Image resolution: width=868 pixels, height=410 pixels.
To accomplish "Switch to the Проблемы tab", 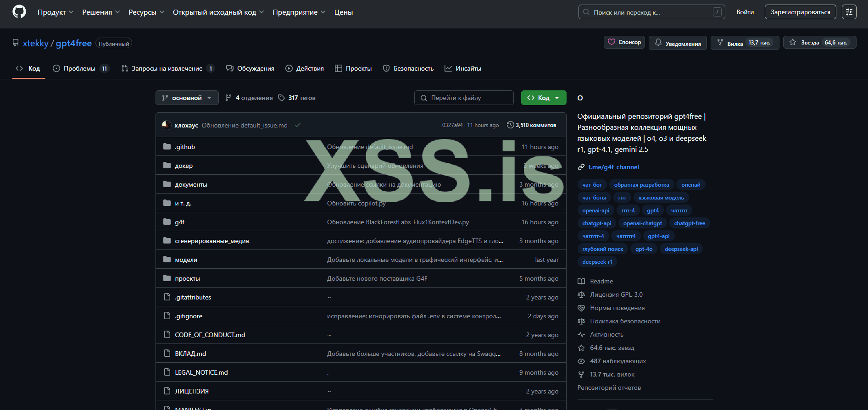I will pyautogui.click(x=80, y=68).
